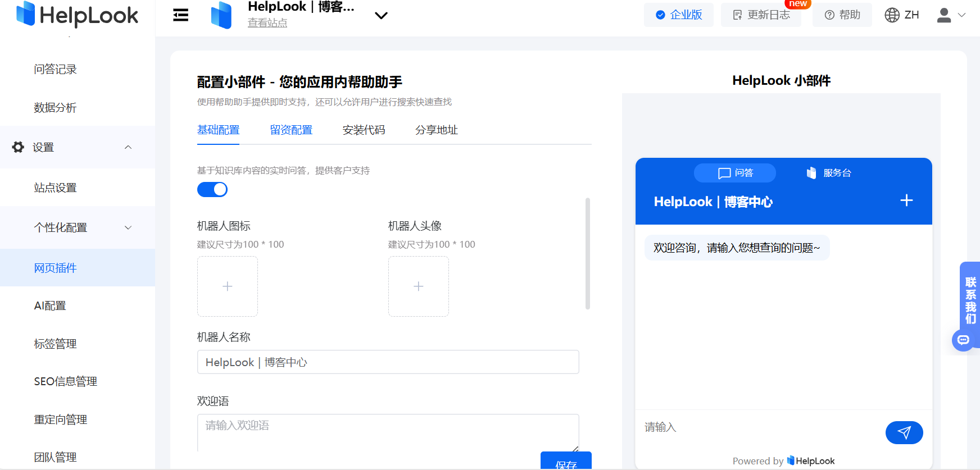Open the 查看站点 link

click(267, 23)
